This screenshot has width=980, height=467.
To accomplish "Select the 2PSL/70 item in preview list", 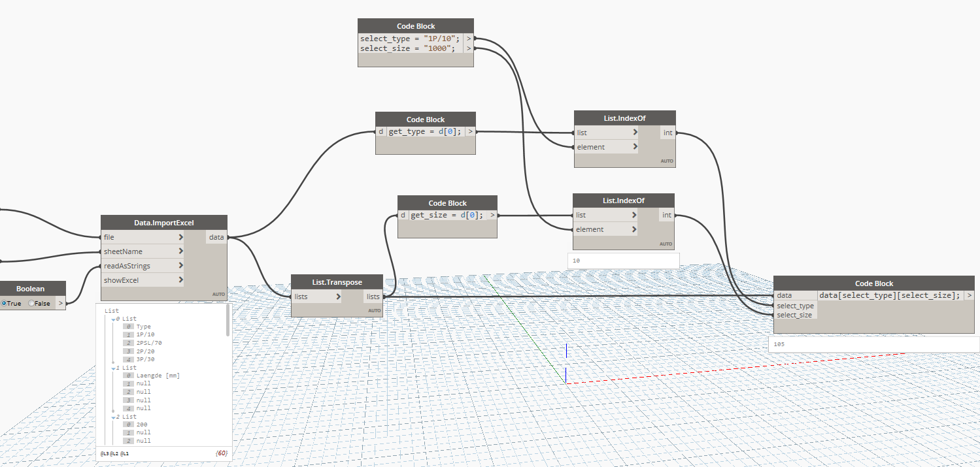I will (149, 343).
